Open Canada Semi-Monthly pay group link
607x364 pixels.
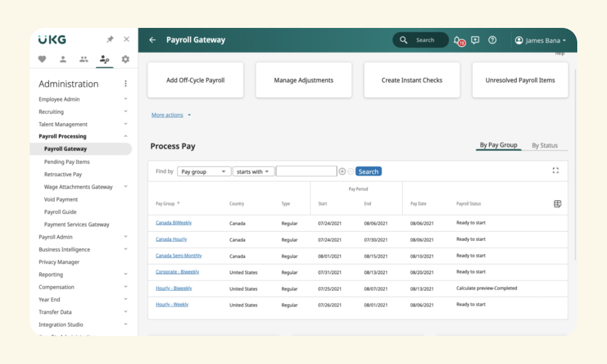(x=178, y=255)
